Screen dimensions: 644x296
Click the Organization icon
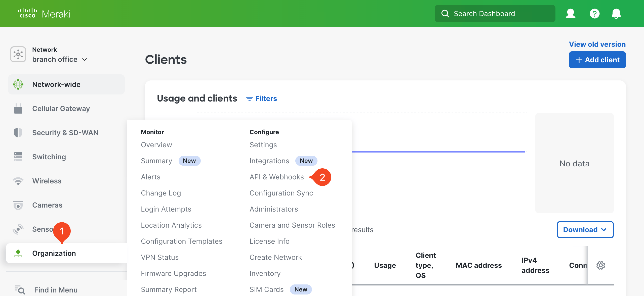tap(18, 253)
